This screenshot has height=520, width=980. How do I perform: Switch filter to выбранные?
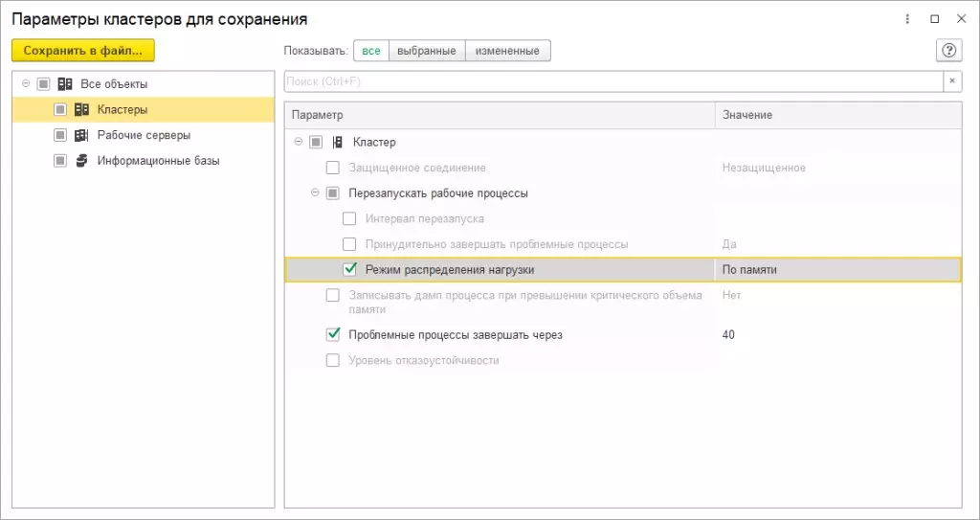[x=426, y=51]
